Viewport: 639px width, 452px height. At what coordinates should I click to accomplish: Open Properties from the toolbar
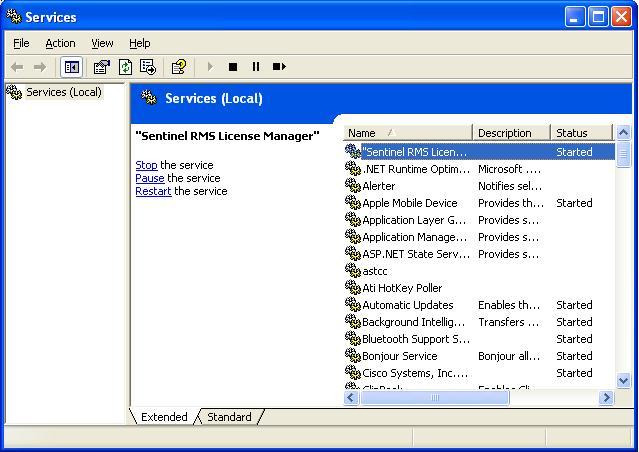click(101, 67)
